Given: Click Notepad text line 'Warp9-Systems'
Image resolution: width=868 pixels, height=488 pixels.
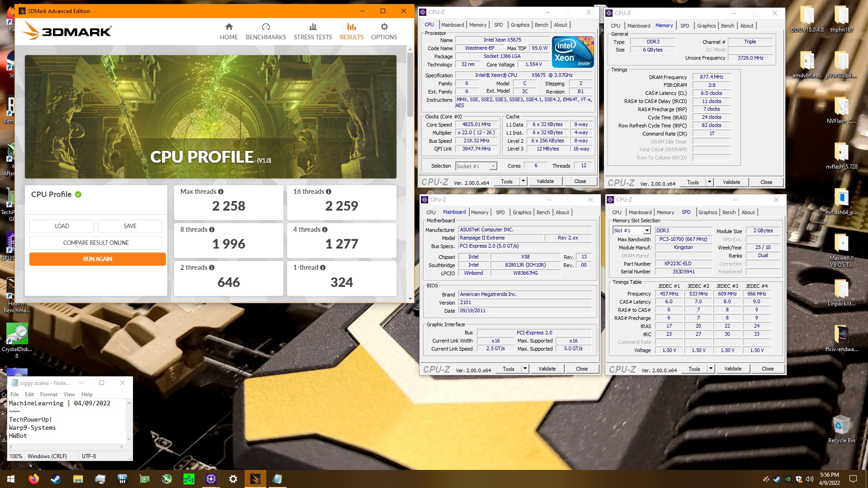Looking at the screenshot, I should click(x=33, y=427).
